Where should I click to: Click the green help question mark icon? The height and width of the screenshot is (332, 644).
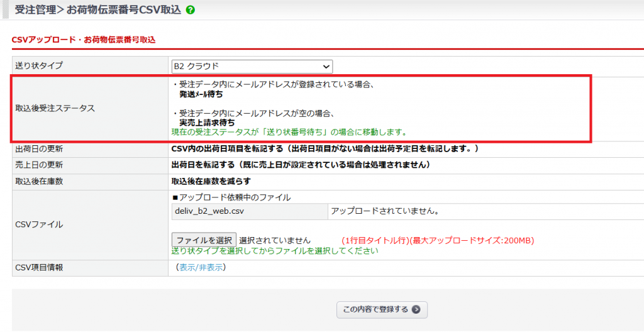pos(190,10)
